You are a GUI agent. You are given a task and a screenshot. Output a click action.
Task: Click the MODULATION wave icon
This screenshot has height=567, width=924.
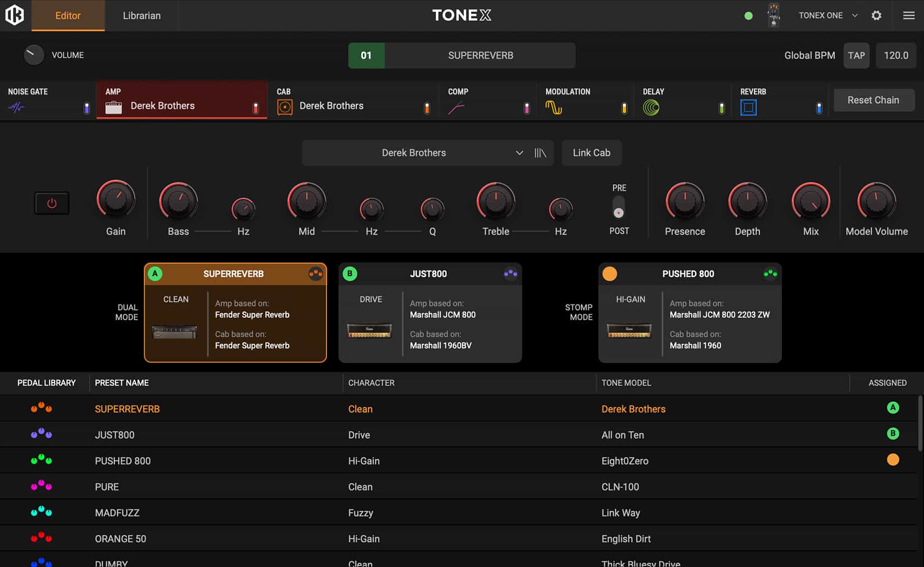pos(554,106)
